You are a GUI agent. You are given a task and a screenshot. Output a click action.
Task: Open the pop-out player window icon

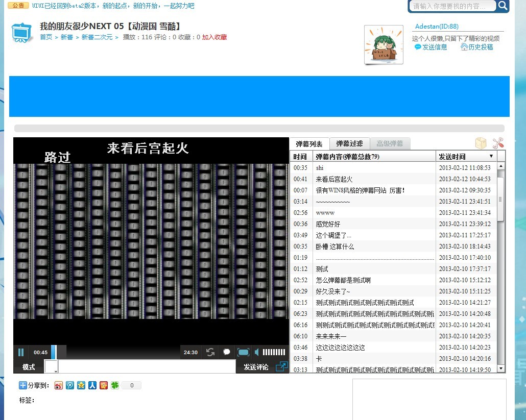(281, 367)
